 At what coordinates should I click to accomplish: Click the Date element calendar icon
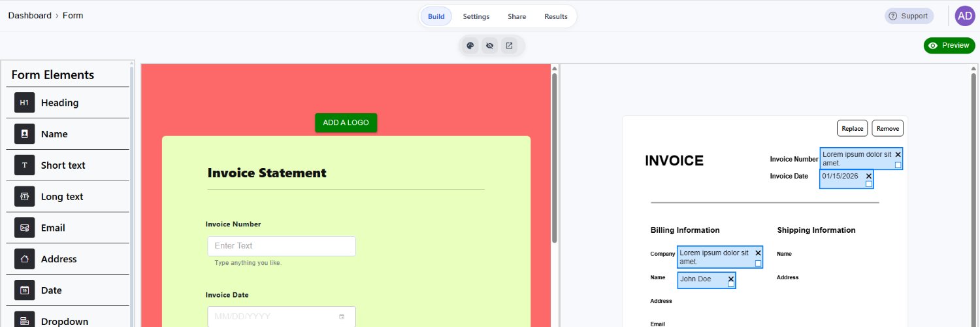[24, 290]
